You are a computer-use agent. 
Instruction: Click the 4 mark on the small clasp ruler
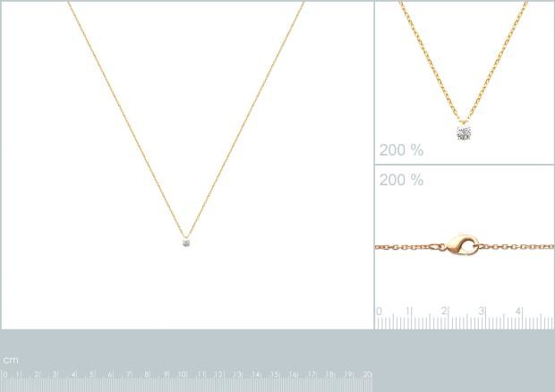click(x=518, y=311)
